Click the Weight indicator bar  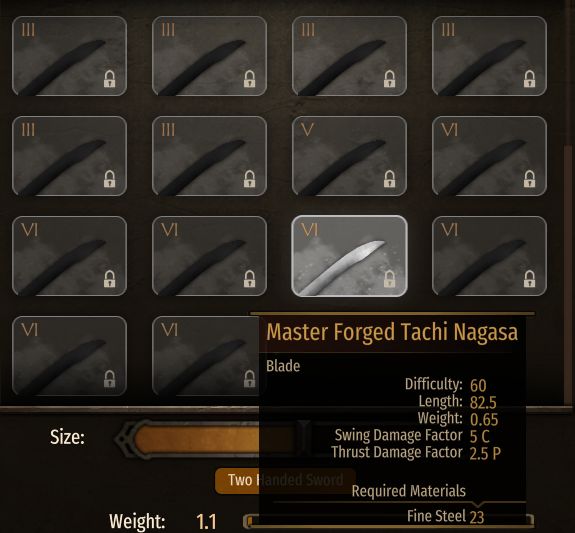pyautogui.click(x=388, y=521)
